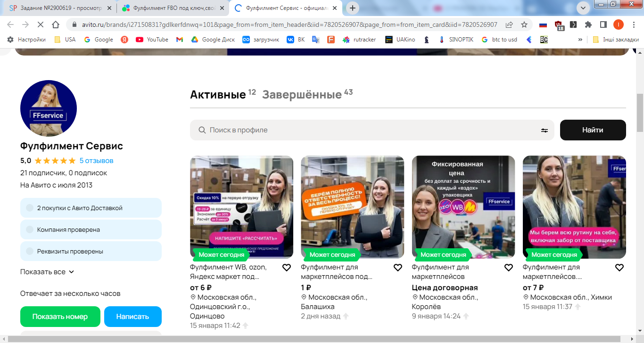Favorite the Химки listing heart icon
Image resolution: width=644 pixels, height=343 pixels.
coord(619,268)
